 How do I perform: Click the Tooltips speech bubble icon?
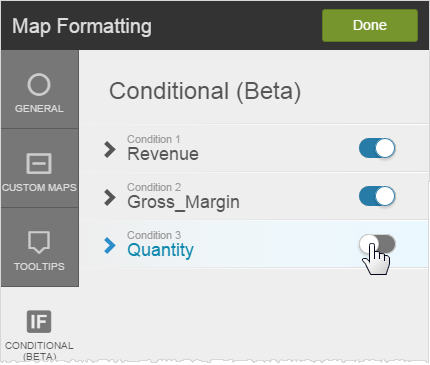(39, 242)
